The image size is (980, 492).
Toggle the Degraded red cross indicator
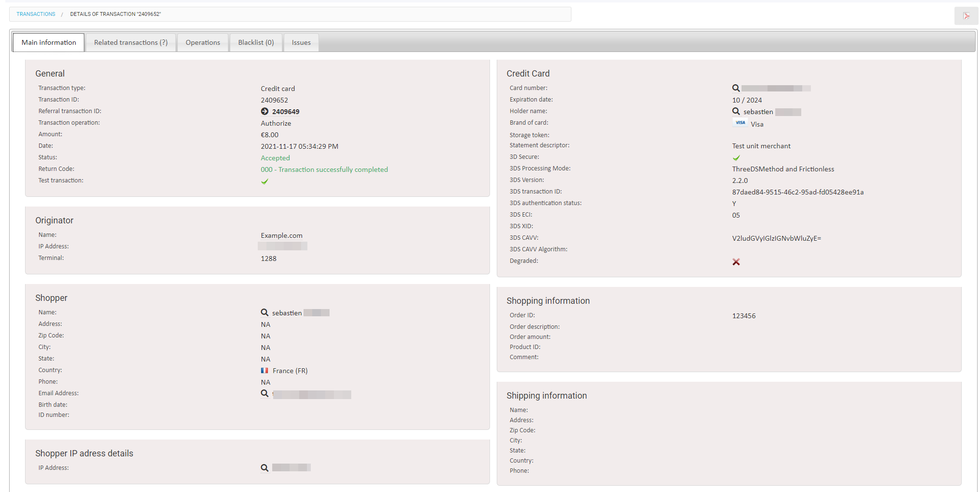pyautogui.click(x=736, y=261)
